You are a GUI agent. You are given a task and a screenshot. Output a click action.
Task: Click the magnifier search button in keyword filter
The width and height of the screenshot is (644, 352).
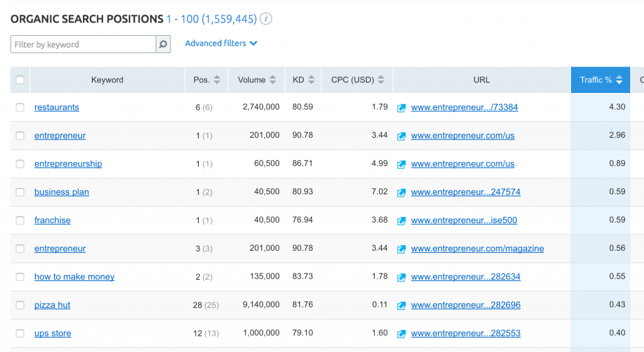coord(163,44)
